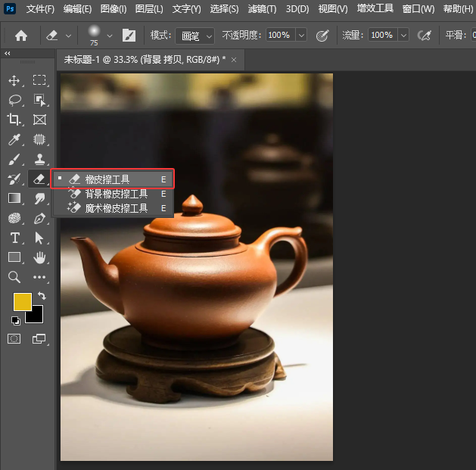Open the 增效工具 menu
This screenshot has height=470, width=476.
click(x=375, y=8)
